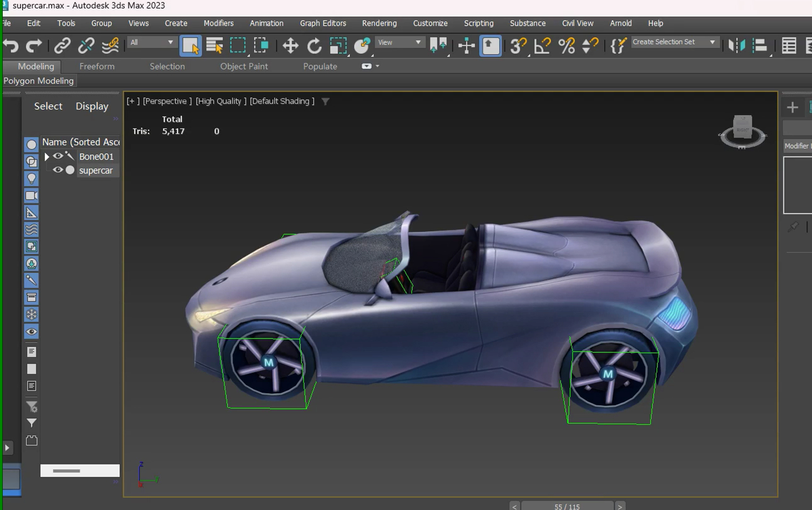
Task: Undo the last action with Undo arrow
Action: pos(10,46)
